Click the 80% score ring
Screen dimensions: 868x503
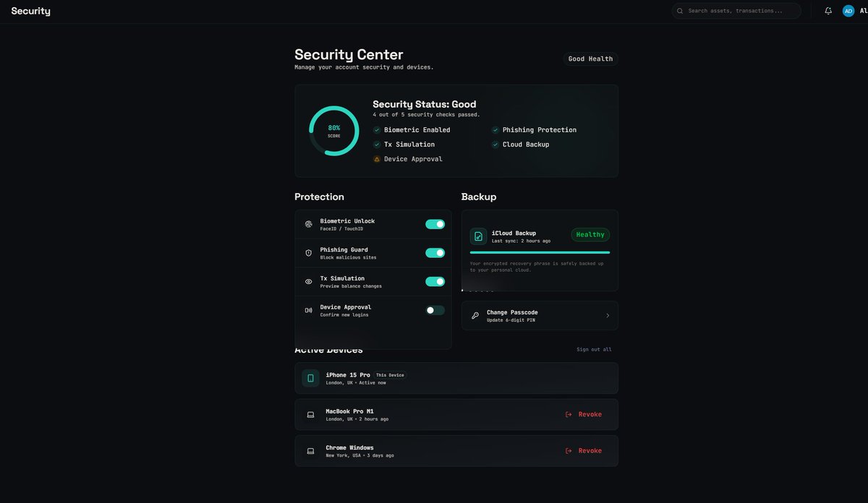pos(334,131)
